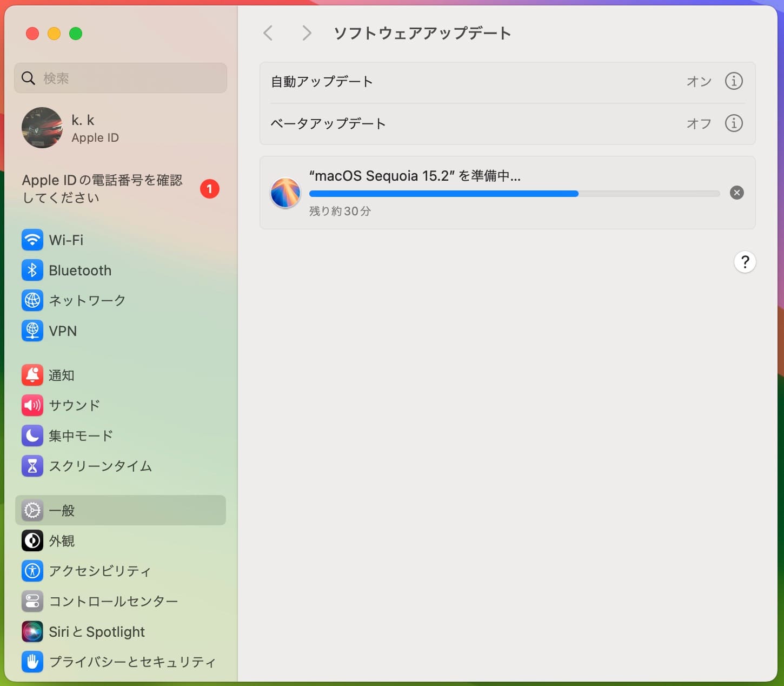The width and height of the screenshot is (784, 686).
Task: Open Wi-Fi settings icon in sidebar
Action: tap(32, 240)
